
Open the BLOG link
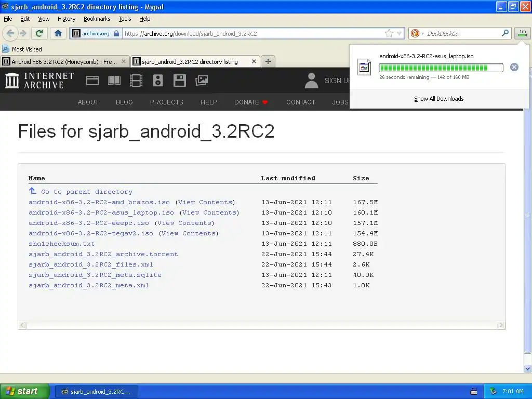pyautogui.click(x=124, y=102)
